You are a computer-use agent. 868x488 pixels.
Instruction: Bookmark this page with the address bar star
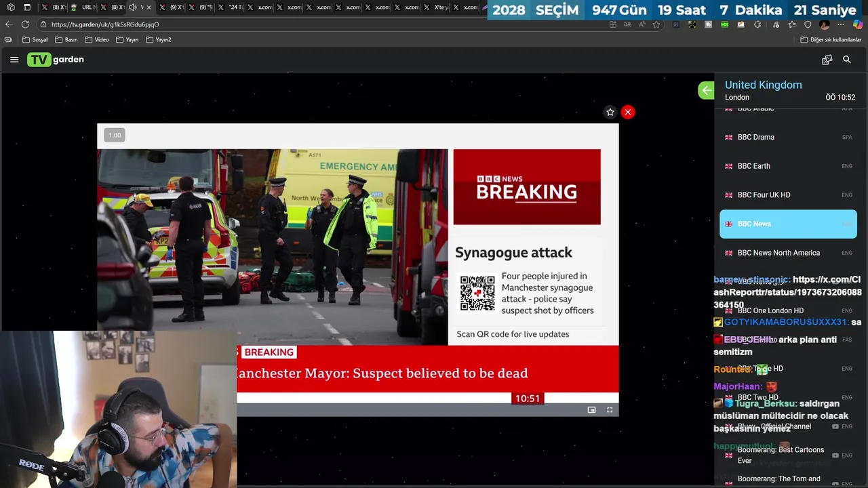656,24
